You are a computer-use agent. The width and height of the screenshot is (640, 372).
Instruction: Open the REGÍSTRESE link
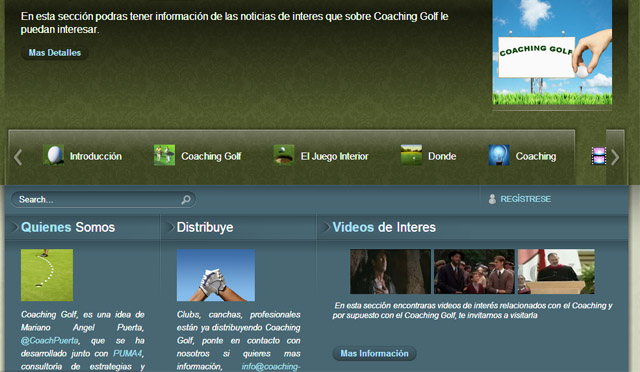(x=525, y=199)
